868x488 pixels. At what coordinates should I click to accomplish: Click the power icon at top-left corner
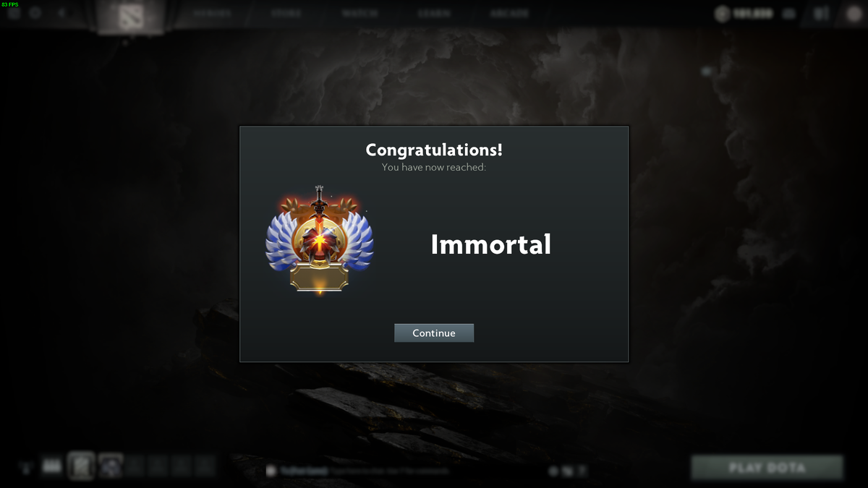(13, 14)
